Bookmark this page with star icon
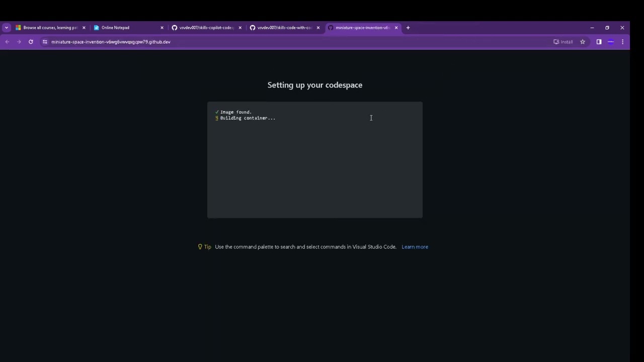Viewport: 644px width, 362px height. pos(583,42)
